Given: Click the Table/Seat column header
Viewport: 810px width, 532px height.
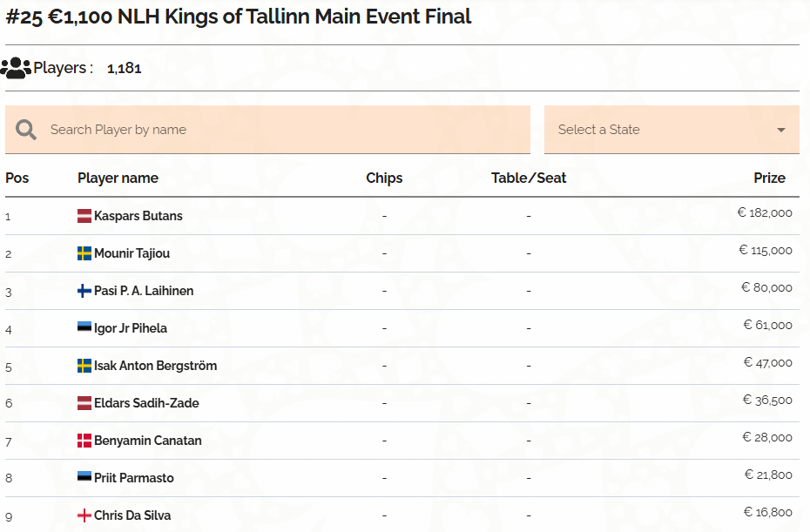Looking at the screenshot, I should (x=529, y=178).
